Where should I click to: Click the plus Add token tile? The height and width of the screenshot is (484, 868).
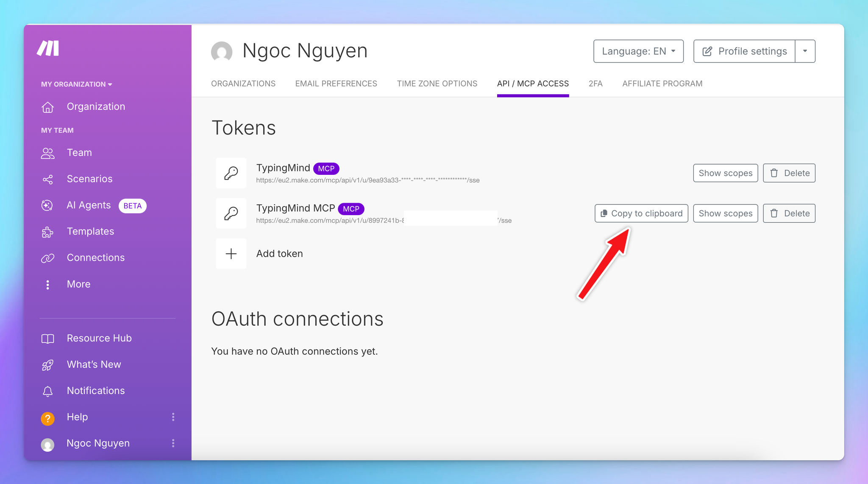231,254
